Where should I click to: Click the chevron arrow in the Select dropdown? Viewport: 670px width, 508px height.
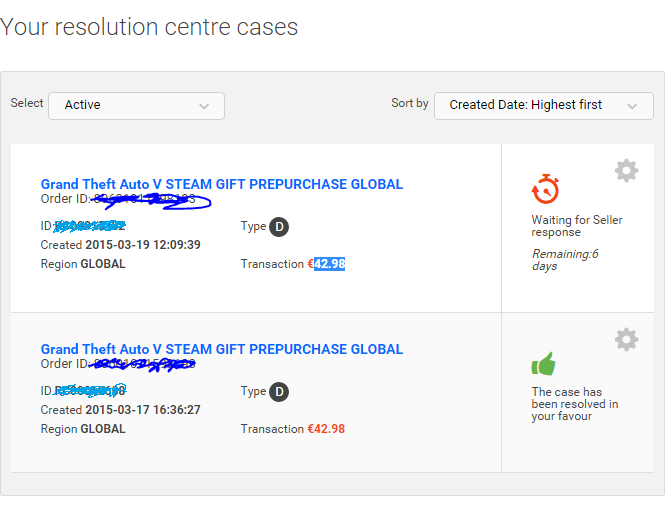click(204, 106)
